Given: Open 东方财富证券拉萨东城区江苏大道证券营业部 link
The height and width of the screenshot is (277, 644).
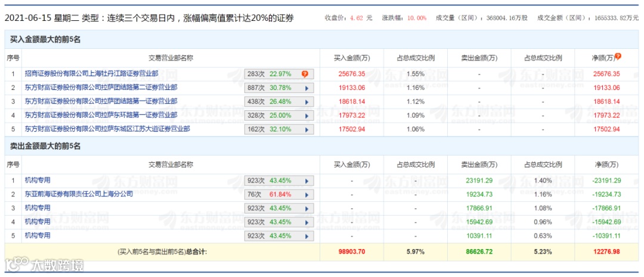Looking at the screenshot, I should [x=107, y=129].
